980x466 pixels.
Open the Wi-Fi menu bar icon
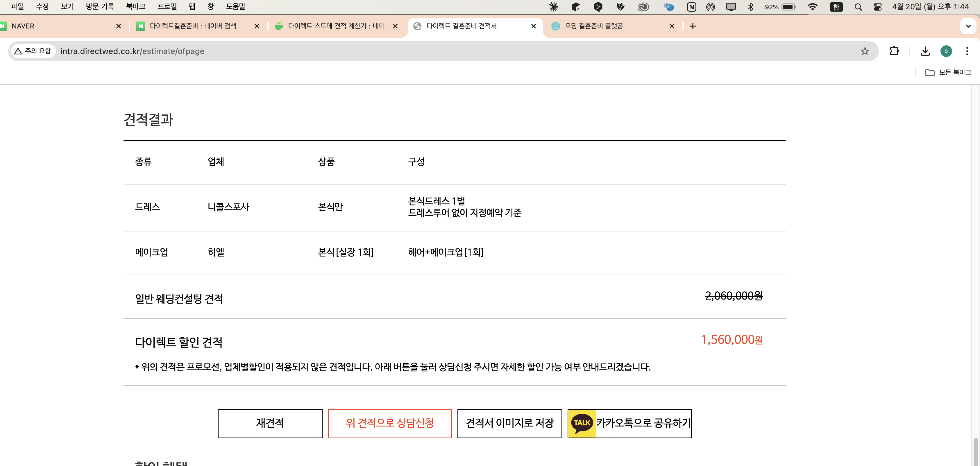pos(813,6)
